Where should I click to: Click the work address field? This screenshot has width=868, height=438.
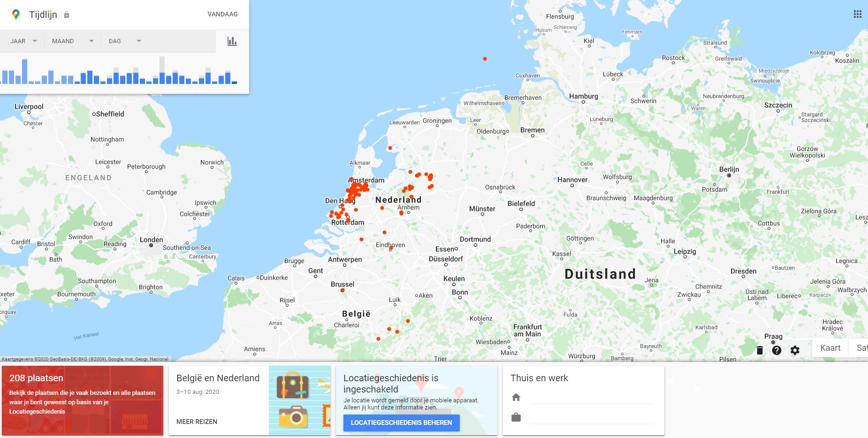pyautogui.click(x=592, y=417)
